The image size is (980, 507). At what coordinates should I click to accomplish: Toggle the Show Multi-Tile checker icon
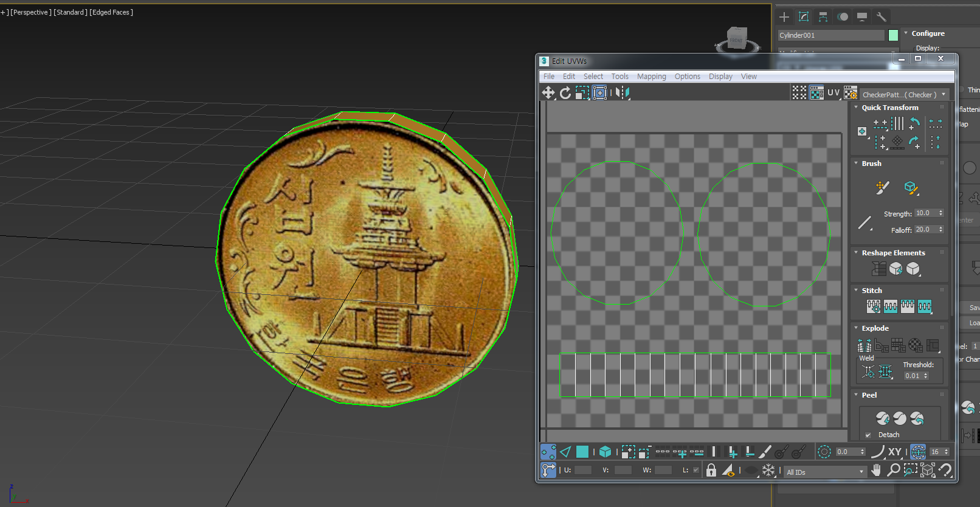(799, 92)
